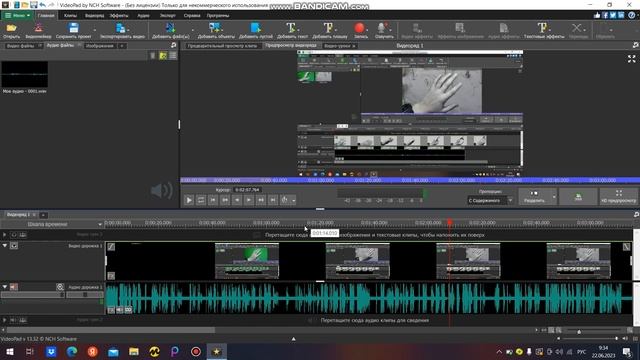
Task: Close the Видео-уроки tab
Action: 354,46
